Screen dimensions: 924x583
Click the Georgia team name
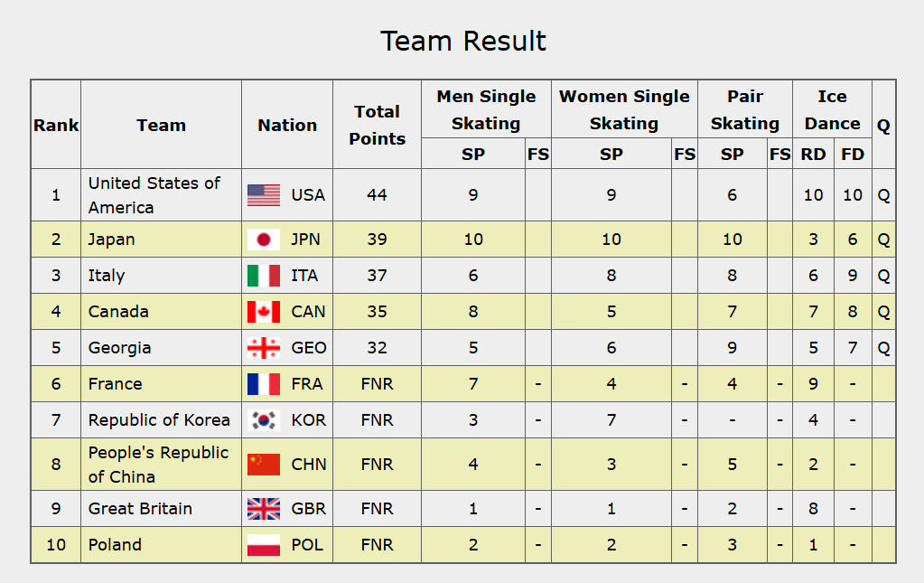[119, 348]
